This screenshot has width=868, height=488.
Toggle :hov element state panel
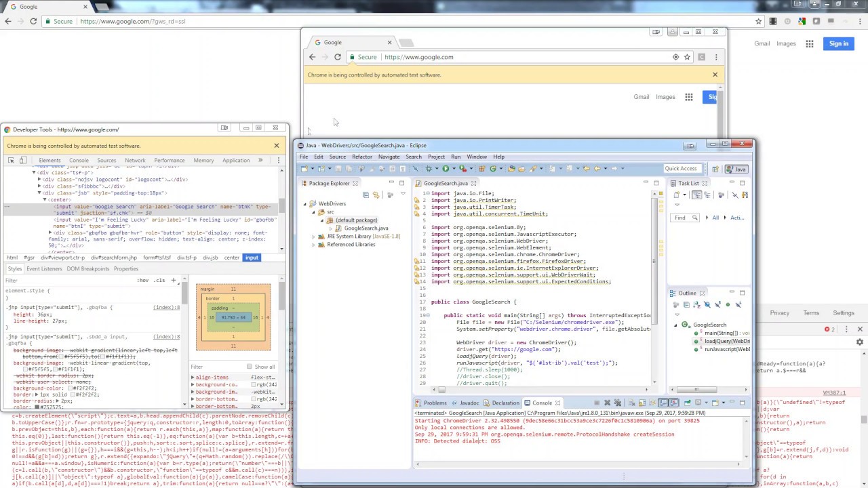pos(142,280)
